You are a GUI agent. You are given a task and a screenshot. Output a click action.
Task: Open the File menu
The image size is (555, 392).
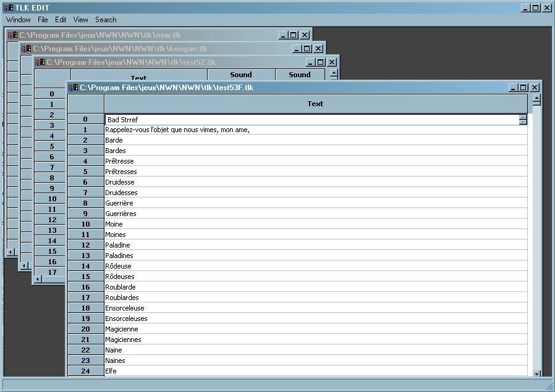tap(43, 20)
